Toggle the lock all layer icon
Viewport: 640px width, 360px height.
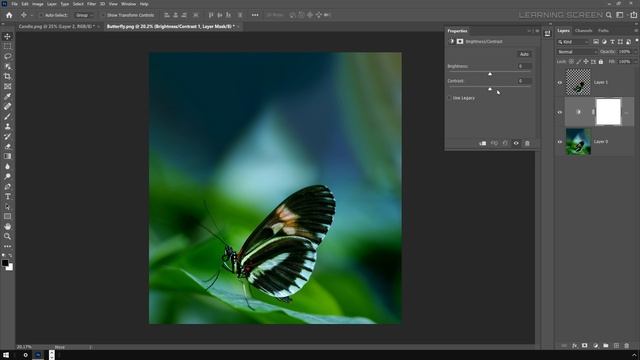[601, 62]
